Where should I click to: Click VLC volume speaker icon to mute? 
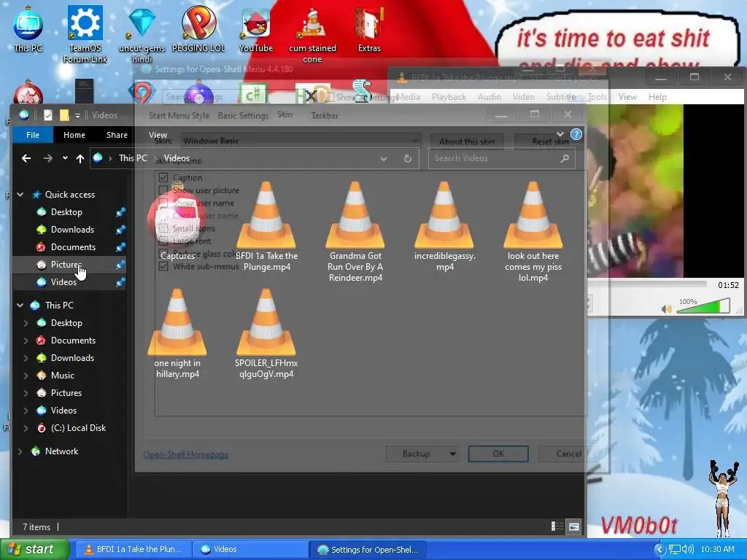point(666,309)
